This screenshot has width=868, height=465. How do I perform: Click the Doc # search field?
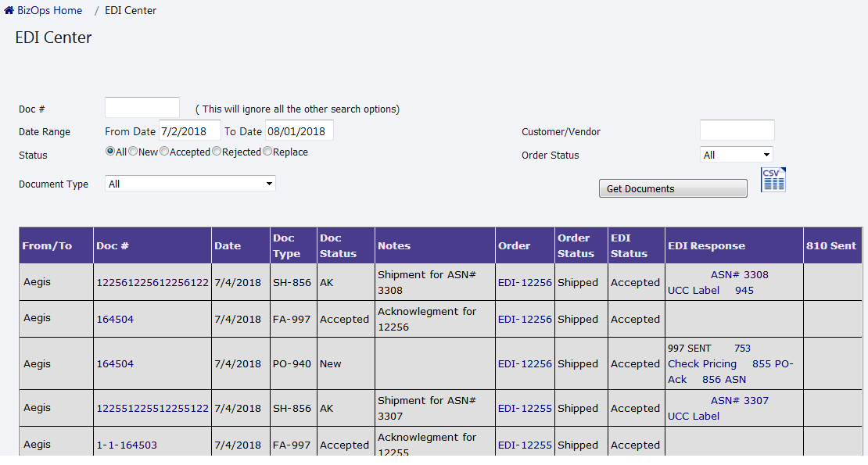[142, 108]
